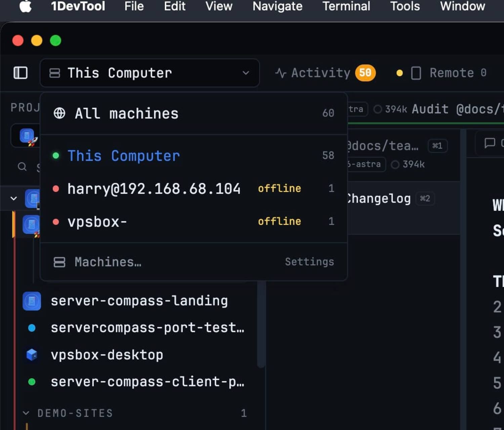
Task: Open the Window menu
Action: tap(463, 6)
